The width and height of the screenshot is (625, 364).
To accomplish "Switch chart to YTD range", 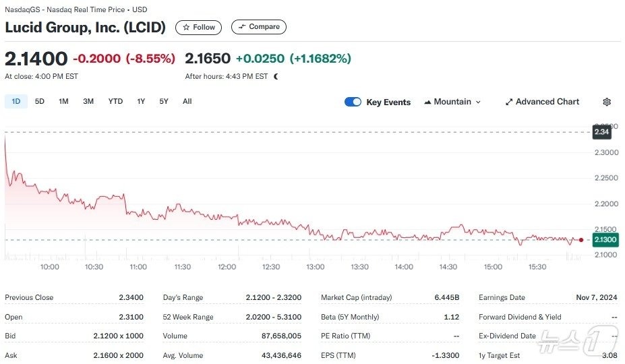I will (x=115, y=101).
